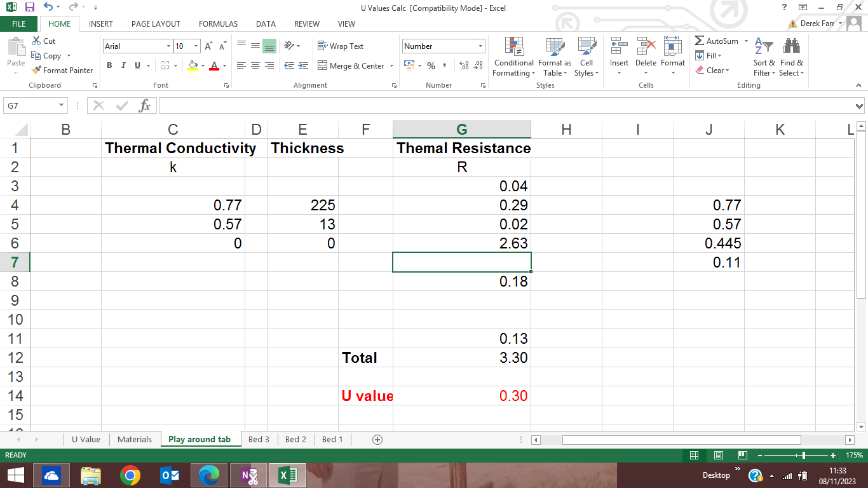Image resolution: width=868 pixels, height=488 pixels.
Task: Select cell G12 containing total 3.30
Action: point(462,358)
